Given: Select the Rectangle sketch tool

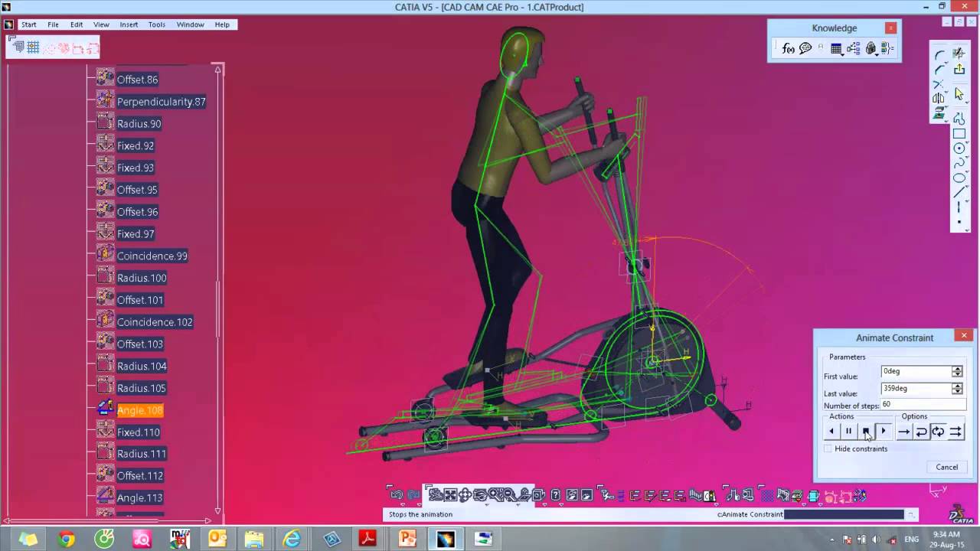Looking at the screenshot, I should coord(959,134).
